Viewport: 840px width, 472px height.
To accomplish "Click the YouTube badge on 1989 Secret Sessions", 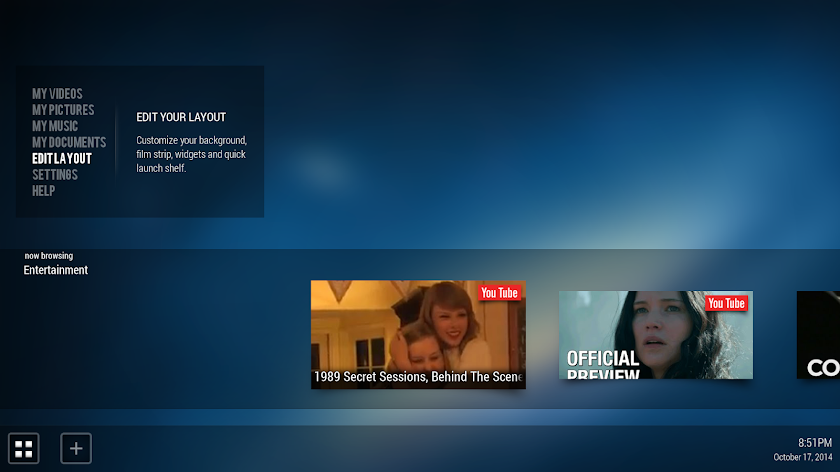I will point(499,293).
